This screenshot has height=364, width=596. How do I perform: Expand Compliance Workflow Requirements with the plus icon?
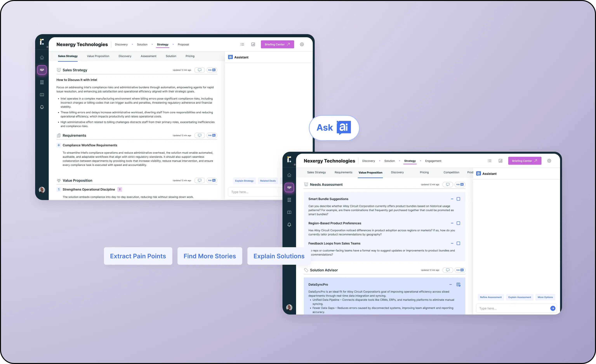tap(59, 145)
